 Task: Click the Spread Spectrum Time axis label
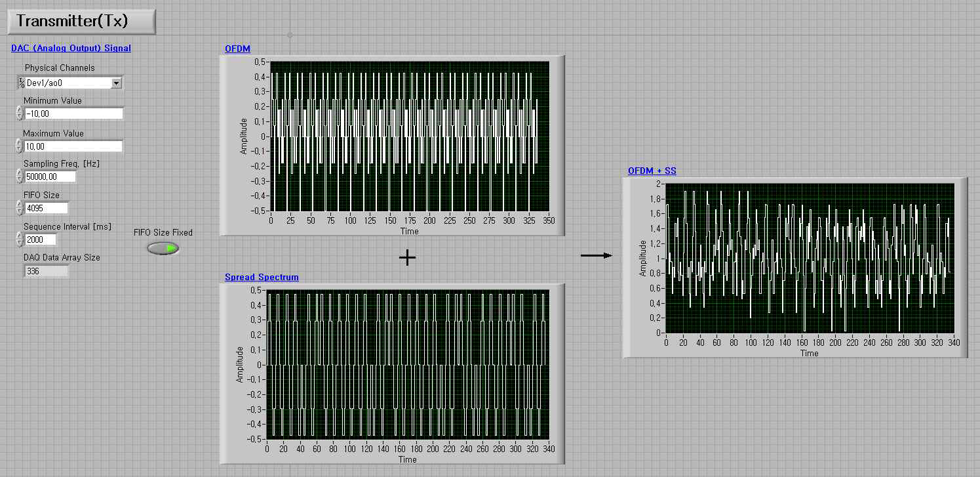(408, 459)
